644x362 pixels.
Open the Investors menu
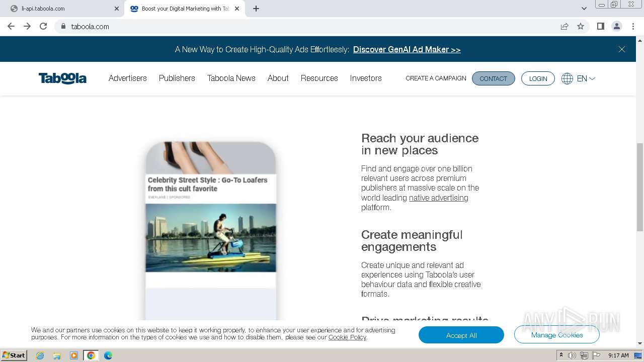pos(366,78)
